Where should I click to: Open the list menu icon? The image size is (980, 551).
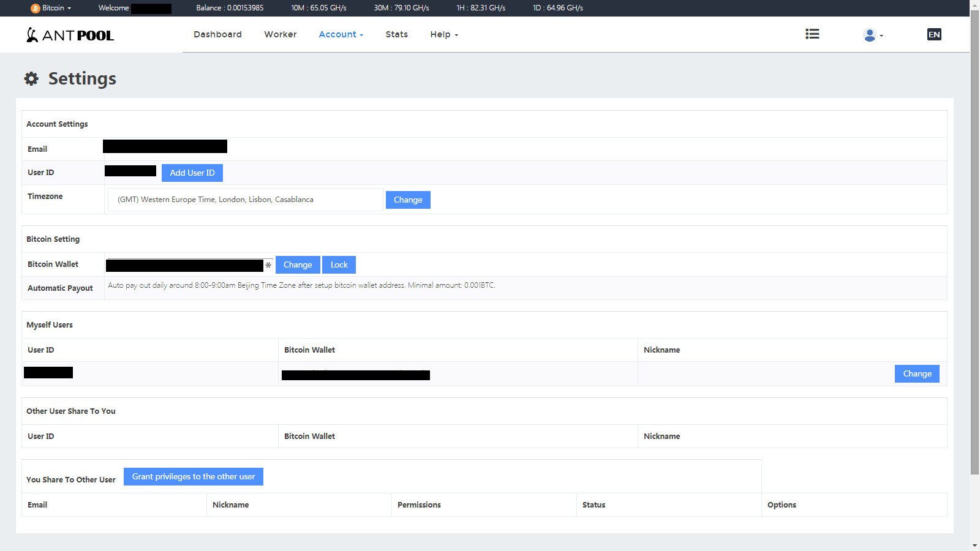[x=812, y=34]
